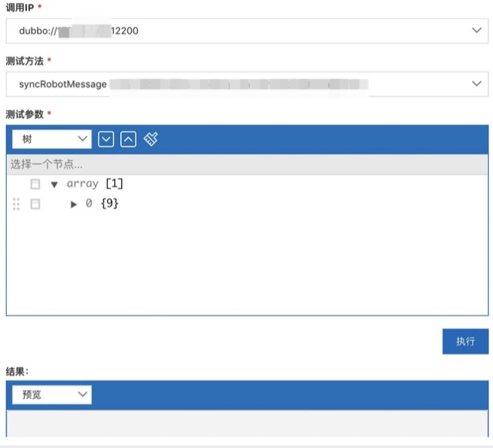
Task: Click the repair/format JSON icon
Action: coord(151,139)
